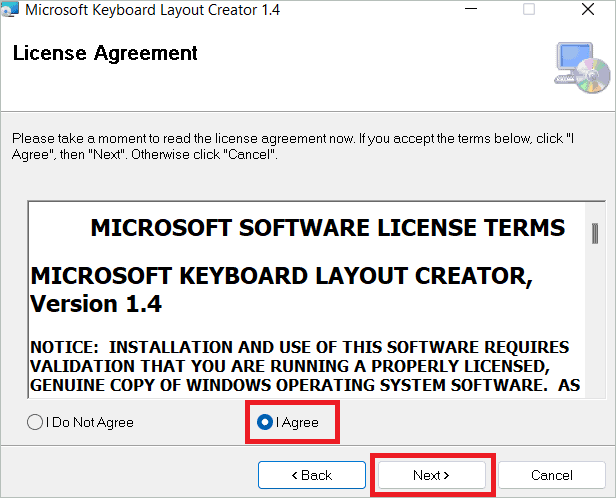The image size is (616, 498).
Task: Click the installer icon in the title bar
Action: 9,9
